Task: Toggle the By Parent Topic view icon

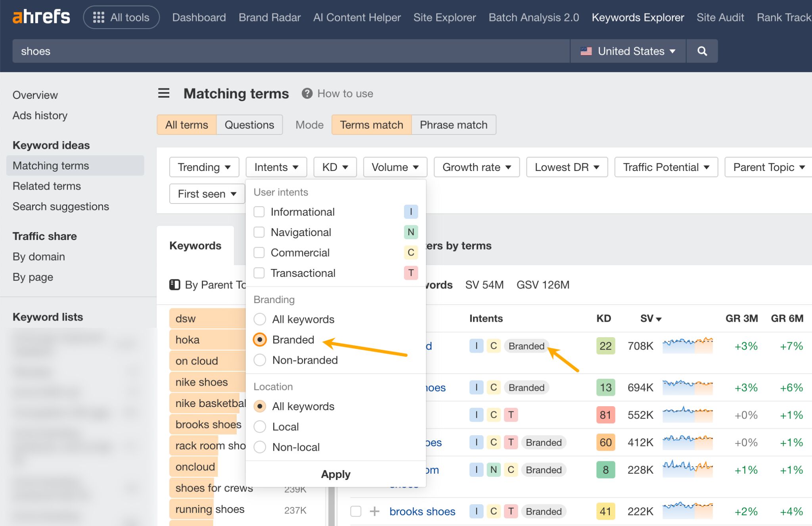Action: click(174, 284)
